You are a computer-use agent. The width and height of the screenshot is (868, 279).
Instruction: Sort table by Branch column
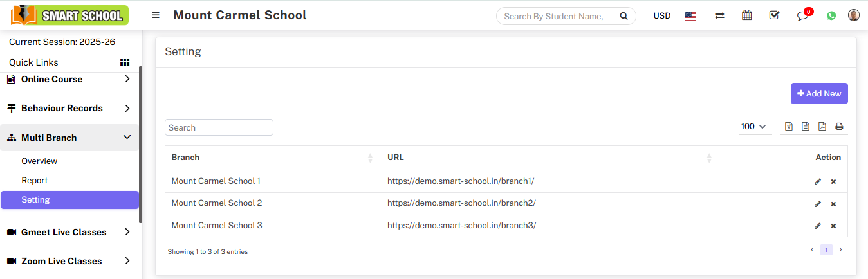point(185,157)
